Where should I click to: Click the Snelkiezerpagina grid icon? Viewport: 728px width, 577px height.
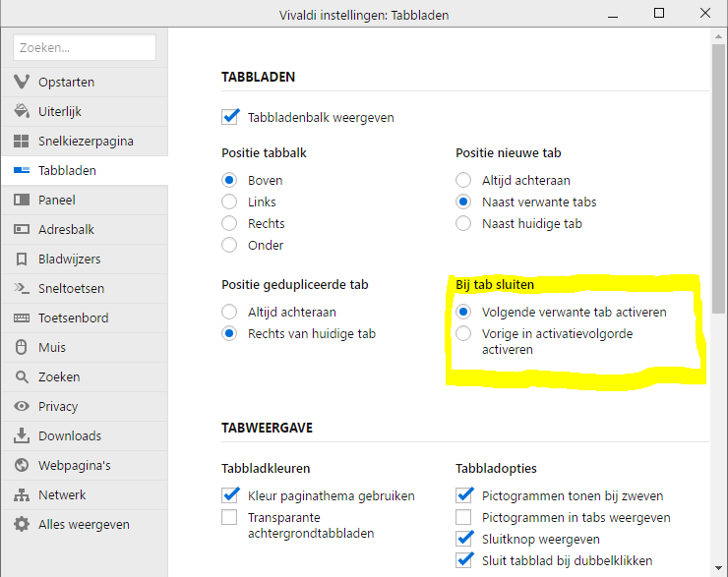coord(22,141)
